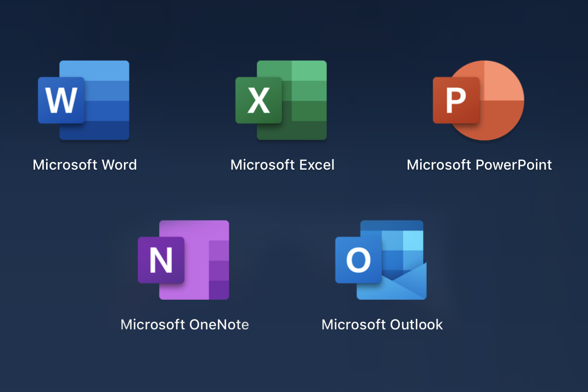Launch Microsoft Excel by clicking its icon
Viewport: 588px width, 392px height.
(x=281, y=100)
